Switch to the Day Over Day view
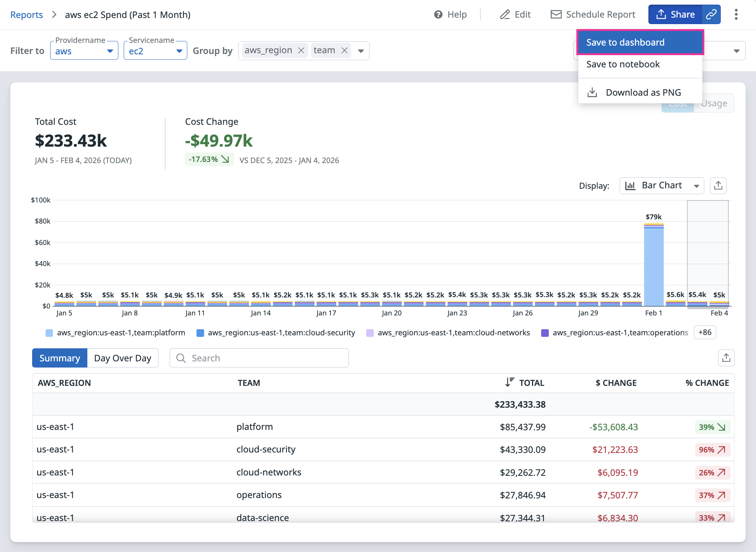Viewport: 756px width, 552px height. (x=123, y=358)
